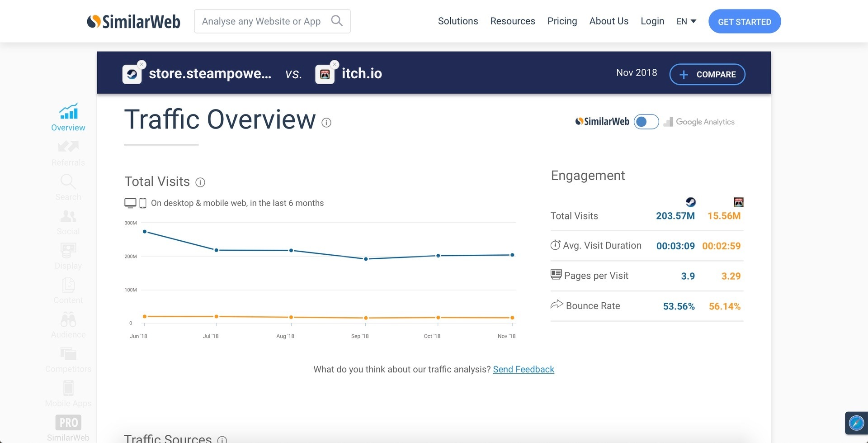Click the Steam favicon in banner
Screen dimensions: 868x443
(x=132, y=74)
